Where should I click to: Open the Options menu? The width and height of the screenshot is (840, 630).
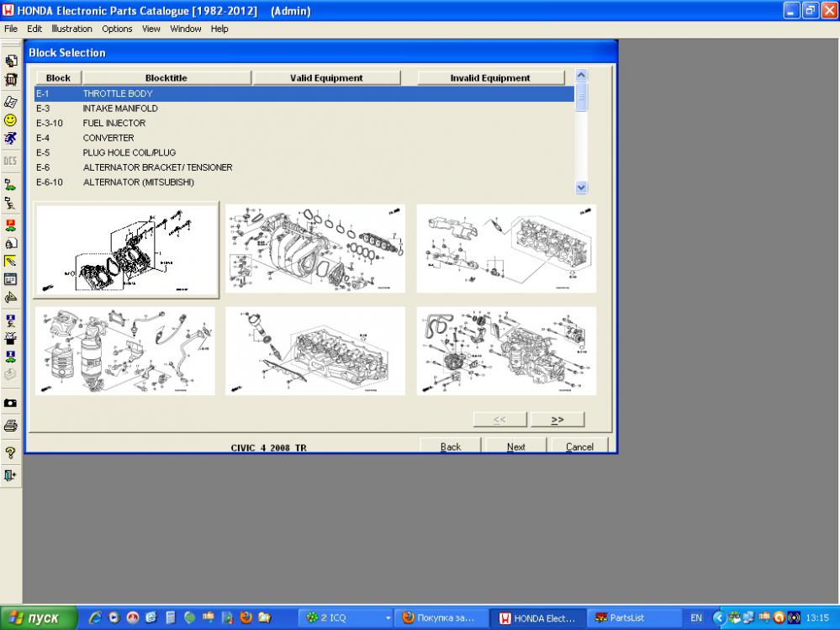click(117, 29)
